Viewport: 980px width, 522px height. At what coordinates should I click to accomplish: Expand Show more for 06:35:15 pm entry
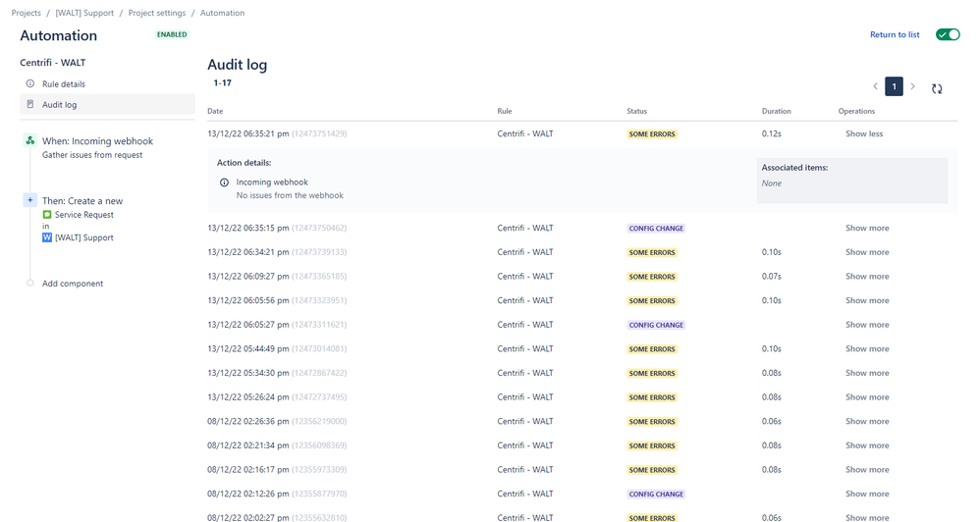click(x=867, y=228)
